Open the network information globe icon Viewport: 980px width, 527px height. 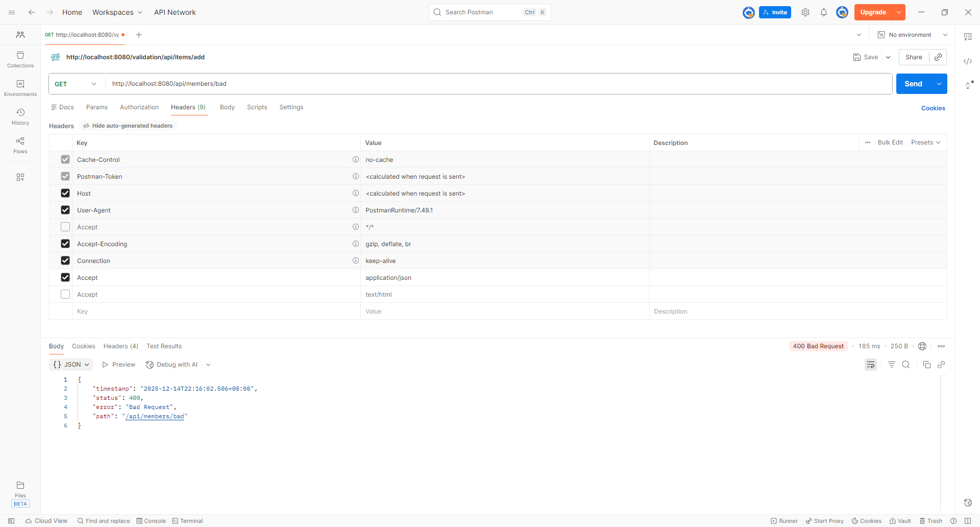922,346
